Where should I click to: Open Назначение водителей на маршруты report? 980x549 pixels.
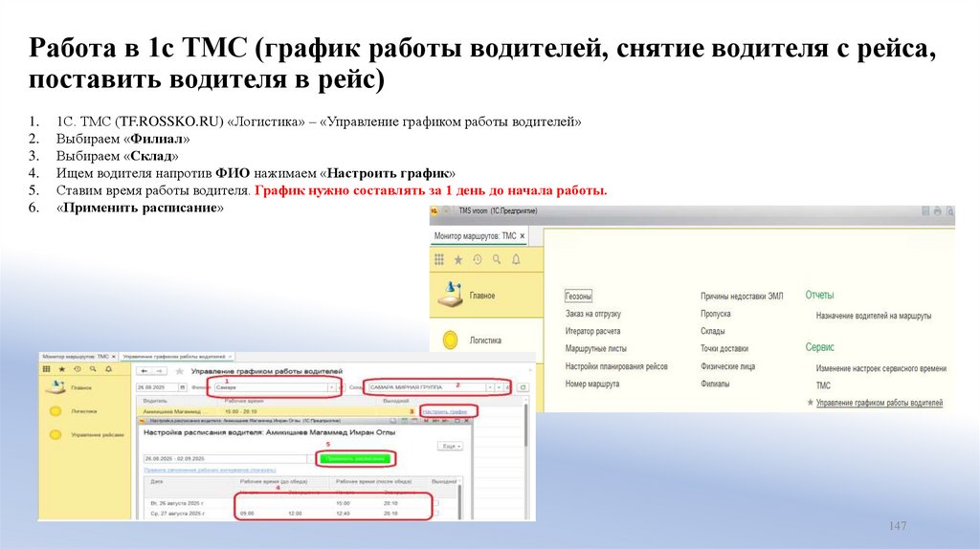tap(873, 316)
